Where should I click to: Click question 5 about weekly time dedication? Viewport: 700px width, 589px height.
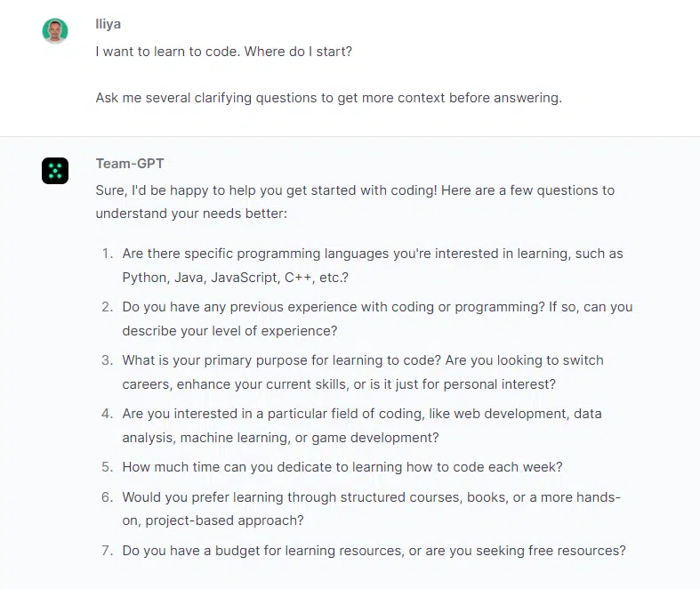point(342,467)
